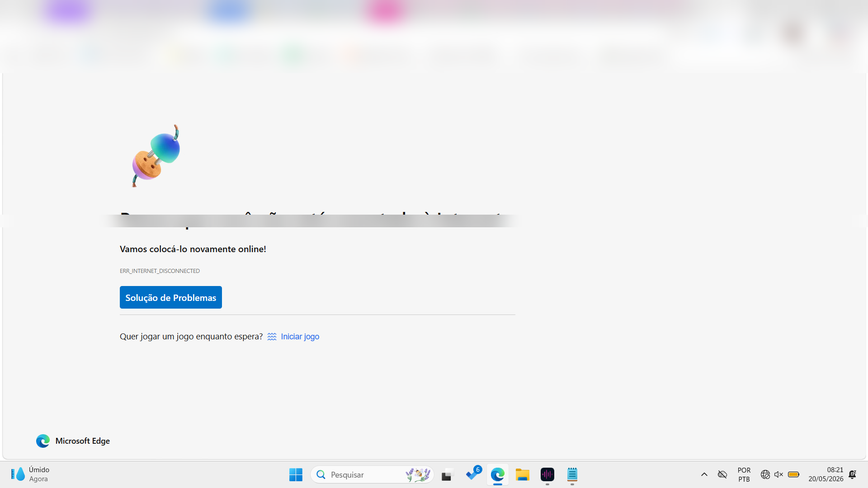Select the Microsoft Edge taskbar icon
The width and height of the screenshot is (868, 488).
tap(498, 474)
